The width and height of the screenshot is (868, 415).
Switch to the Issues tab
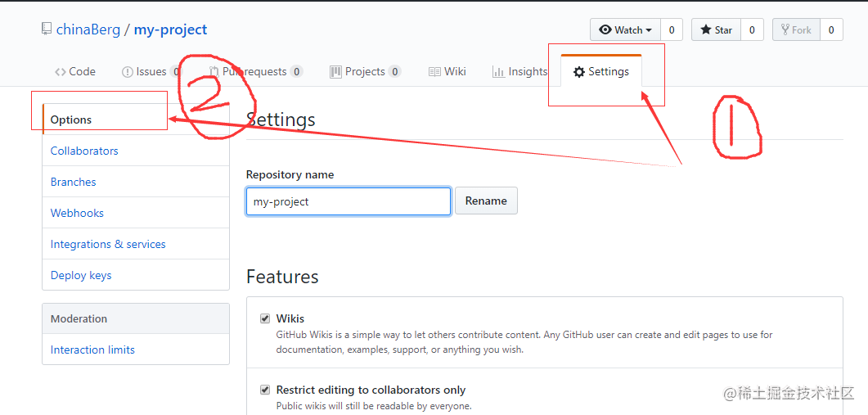(151, 71)
